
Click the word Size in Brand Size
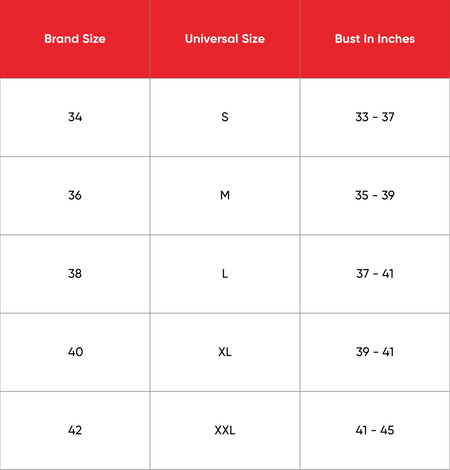coord(94,39)
